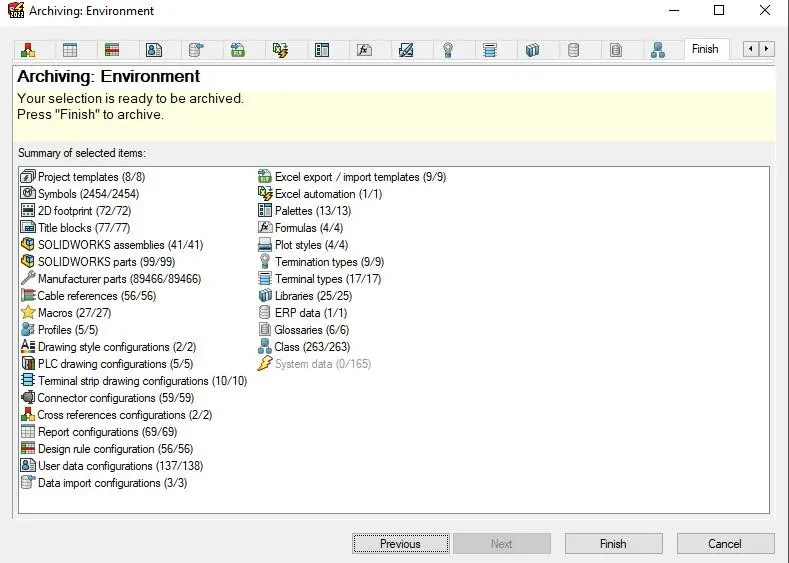Select the Formulas tab icon
This screenshot has width=789, height=563.
point(364,49)
